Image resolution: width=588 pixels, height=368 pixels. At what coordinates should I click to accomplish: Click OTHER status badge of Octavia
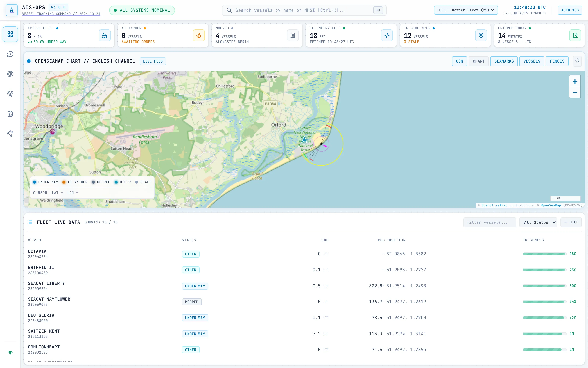click(191, 254)
